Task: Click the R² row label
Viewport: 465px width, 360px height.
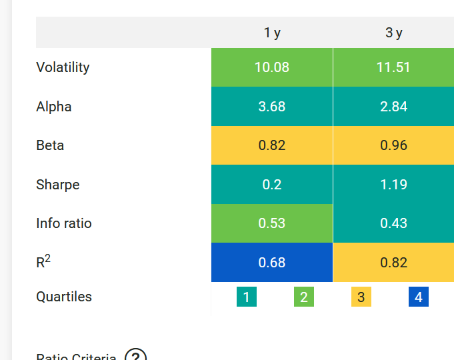Action: pos(43,261)
